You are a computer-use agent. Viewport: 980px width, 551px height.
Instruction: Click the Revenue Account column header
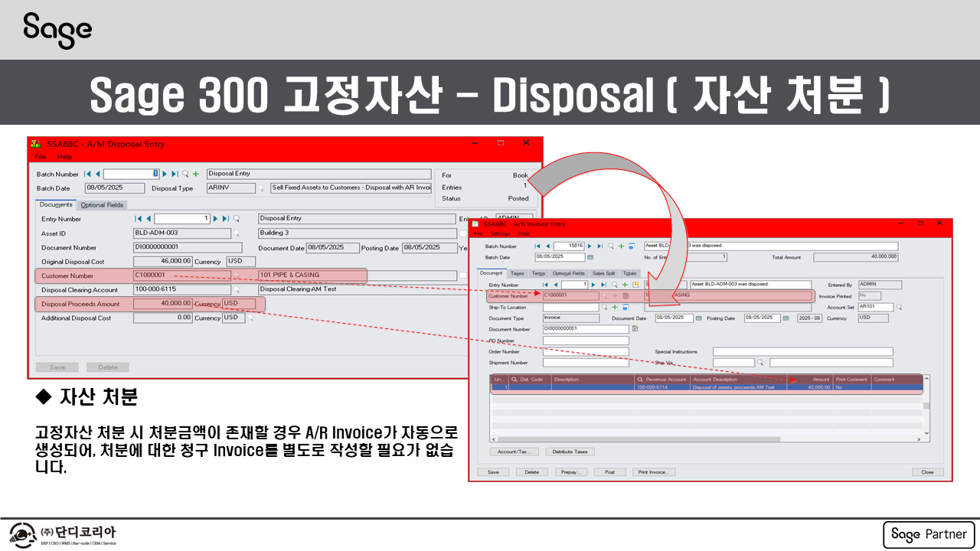(x=662, y=379)
